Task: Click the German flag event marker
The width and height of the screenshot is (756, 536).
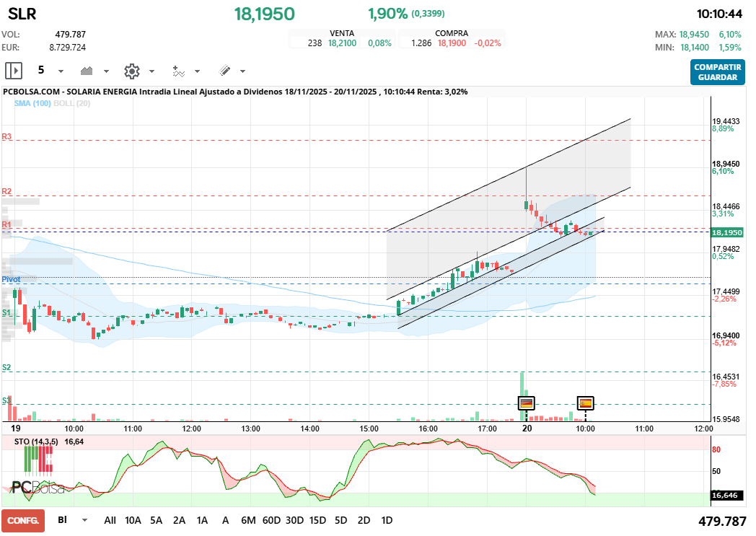Action: pos(526,403)
